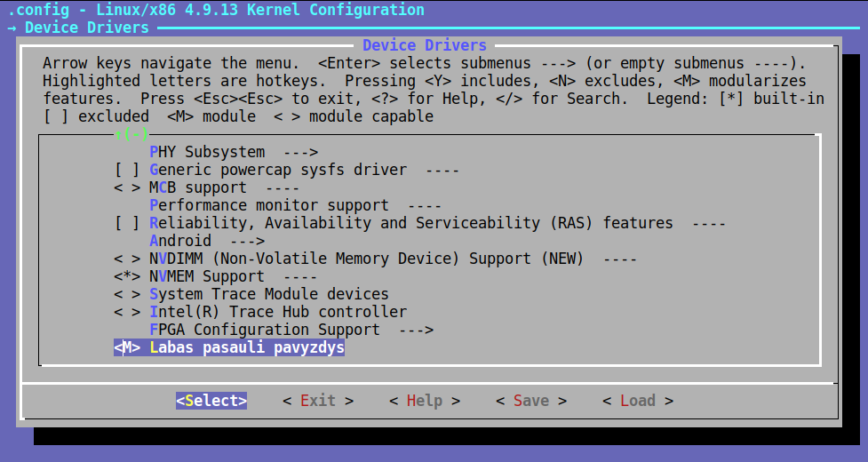Screen dimensions: 868x462
Task: Click the Device Drivers breadcrumb in header
Action: pos(86,28)
